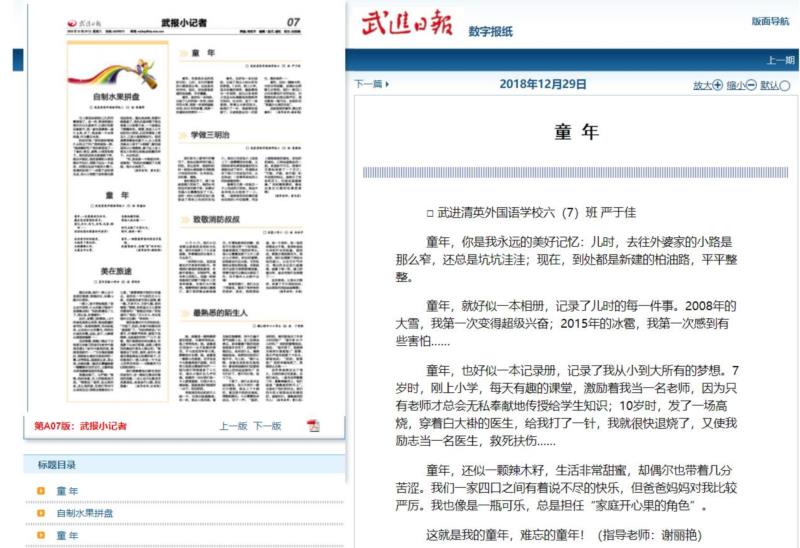800x548 pixels.
Task: Click the zoom in (放大) plus icon
Action: pos(717,86)
